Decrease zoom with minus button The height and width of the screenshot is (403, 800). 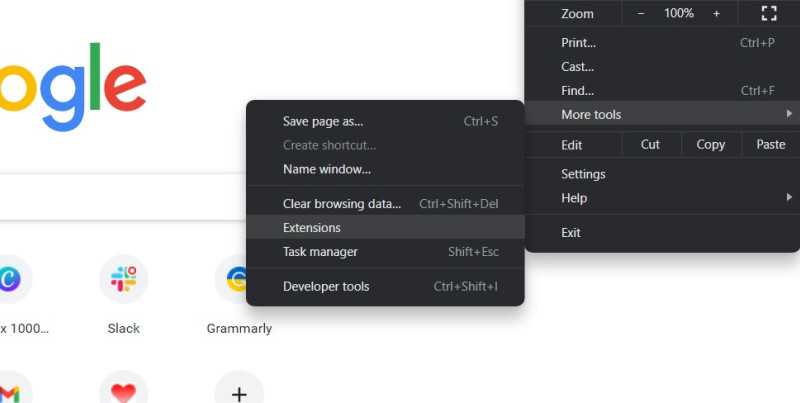pyautogui.click(x=641, y=14)
